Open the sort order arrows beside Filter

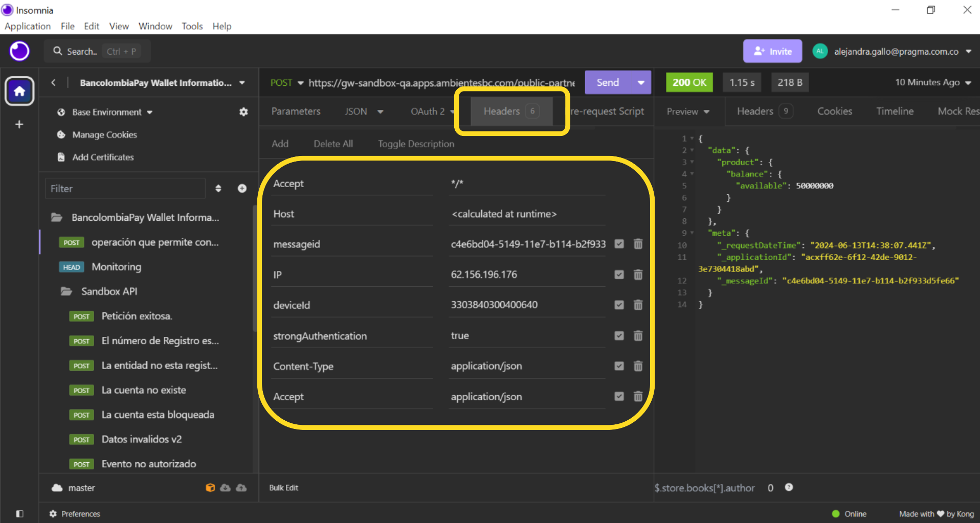218,189
